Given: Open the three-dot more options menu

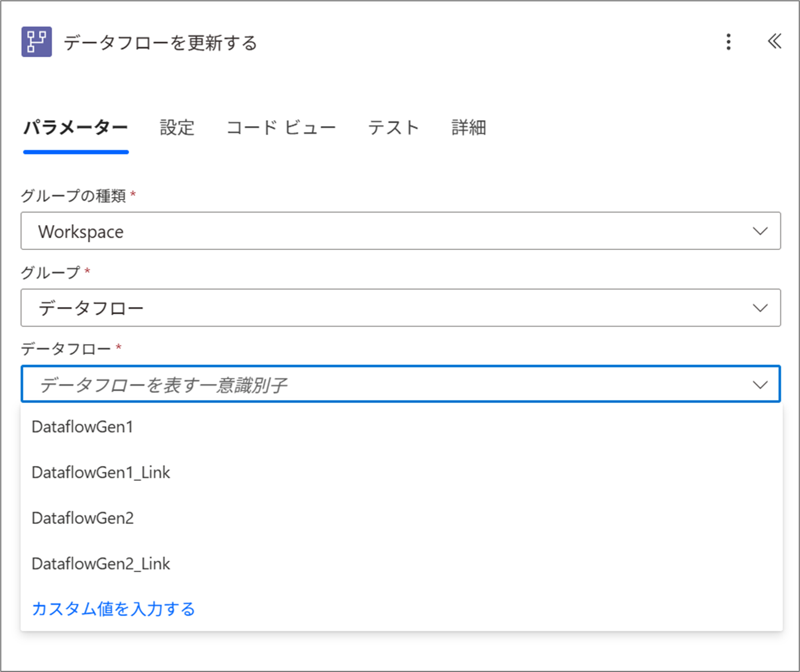Looking at the screenshot, I should (729, 42).
